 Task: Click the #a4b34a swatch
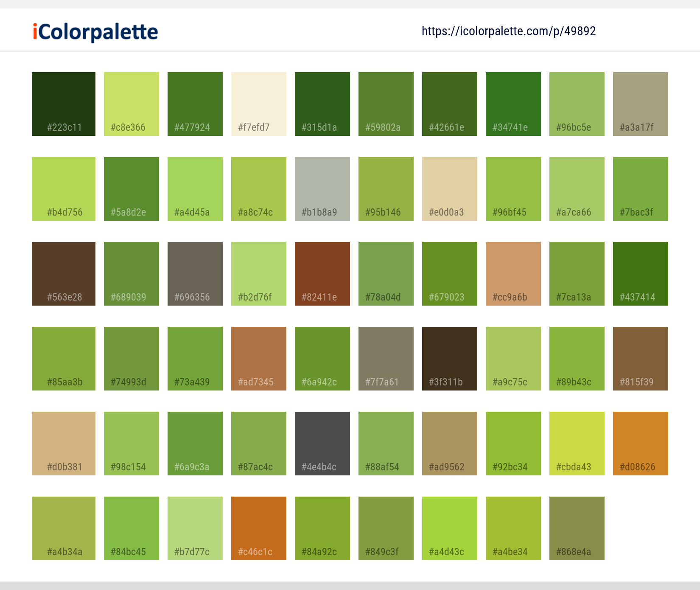[x=64, y=528]
